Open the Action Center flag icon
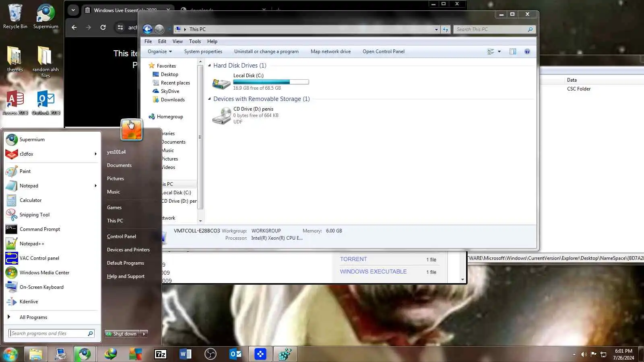Viewport: 644px width, 362px height. 594,354
